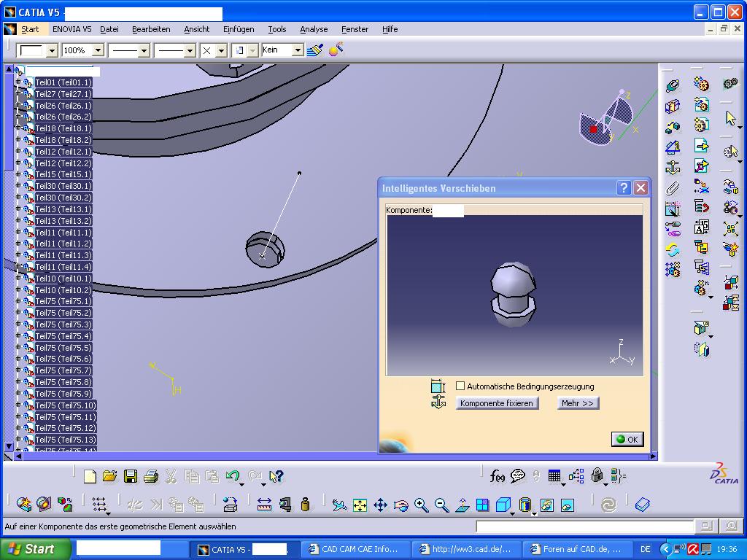Switch to CAD CAM CAE Info taskbar window

pyautogui.click(x=354, y=549)
